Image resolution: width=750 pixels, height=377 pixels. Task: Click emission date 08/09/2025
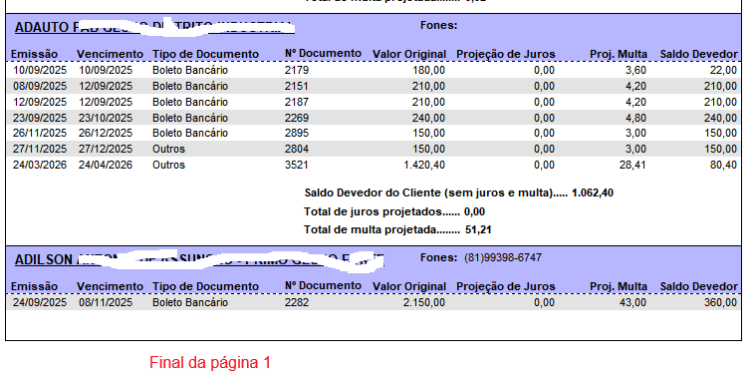(40, 86)
